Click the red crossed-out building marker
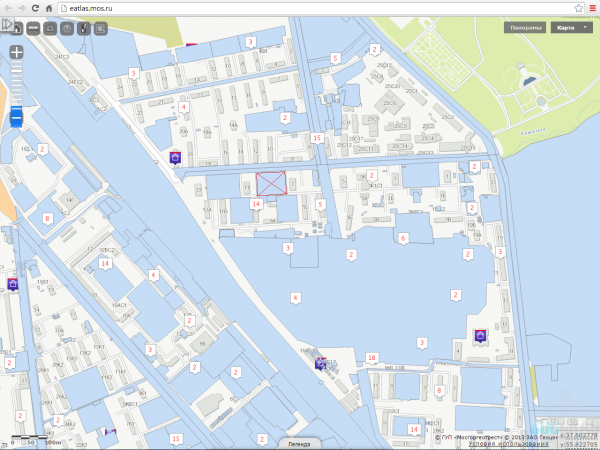 click(271, 184)
